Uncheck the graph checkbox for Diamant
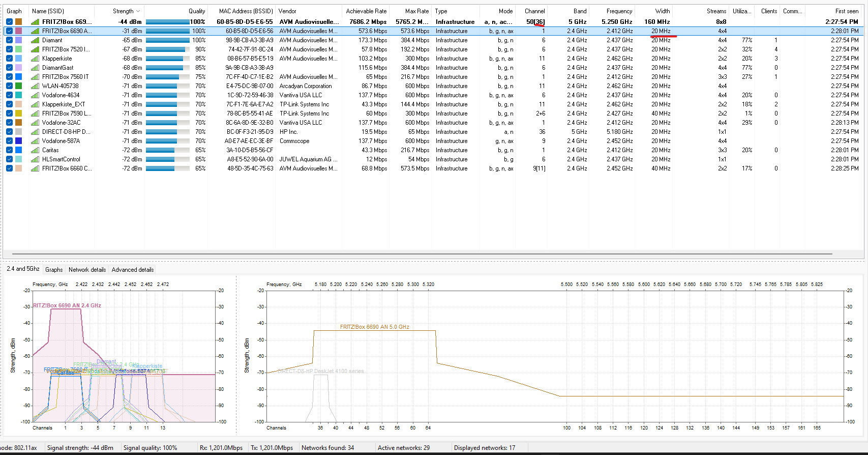Viewport: 868px width, 455px height. click(10, 40)
